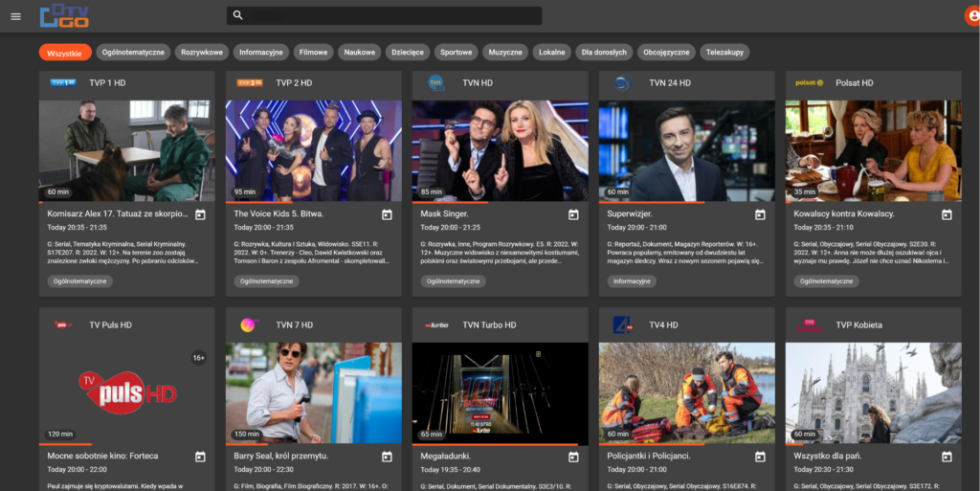Filter by Dla dorosłych channels
This screenshot has height=491, width=980.
click(x=604, y=53)
